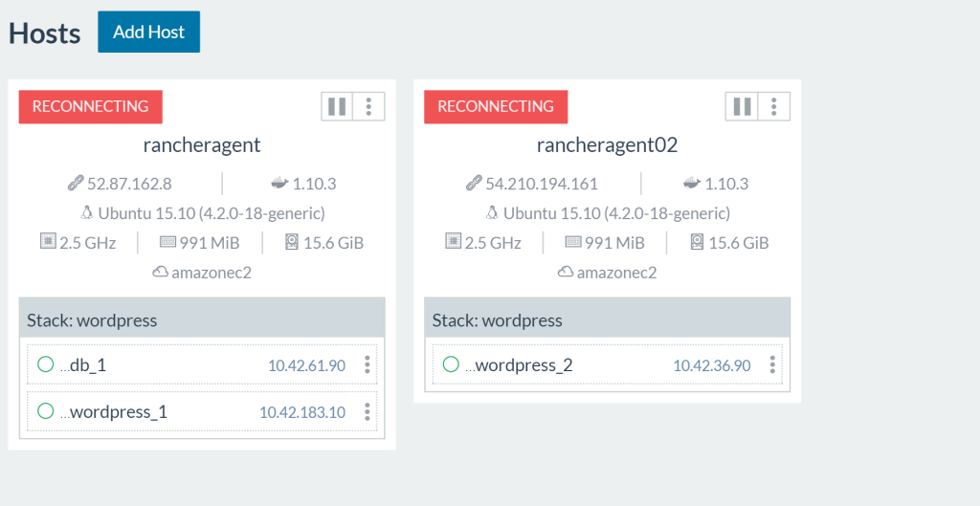
Task: Click the wordpress_2 container state circle
Action: point(451,364)
